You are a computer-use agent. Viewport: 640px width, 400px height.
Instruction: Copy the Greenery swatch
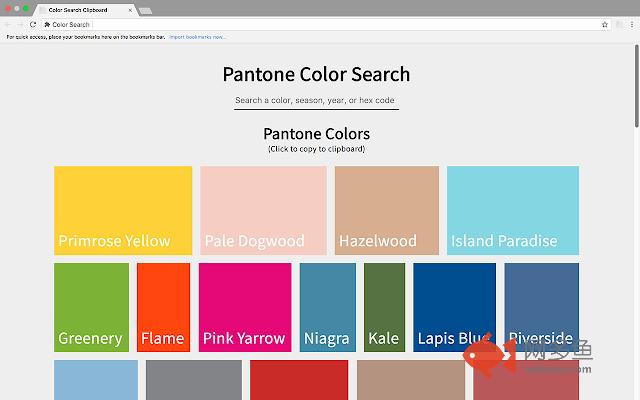[91, 307]
